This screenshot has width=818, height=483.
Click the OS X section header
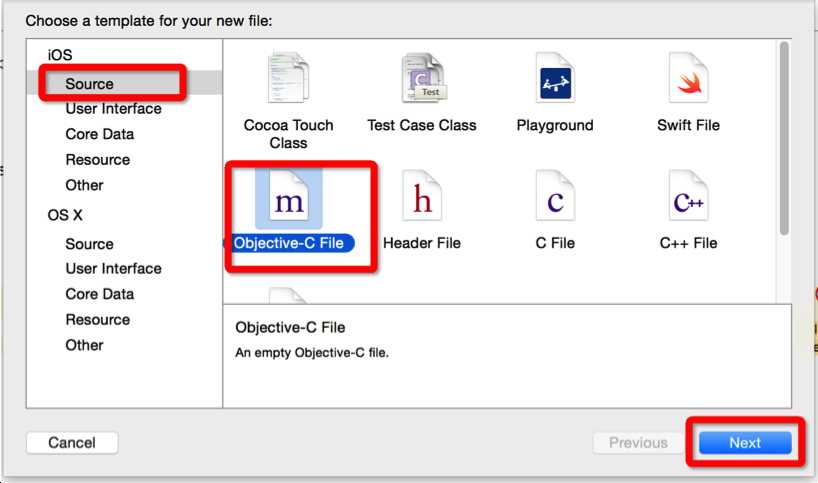pos(65,215)
